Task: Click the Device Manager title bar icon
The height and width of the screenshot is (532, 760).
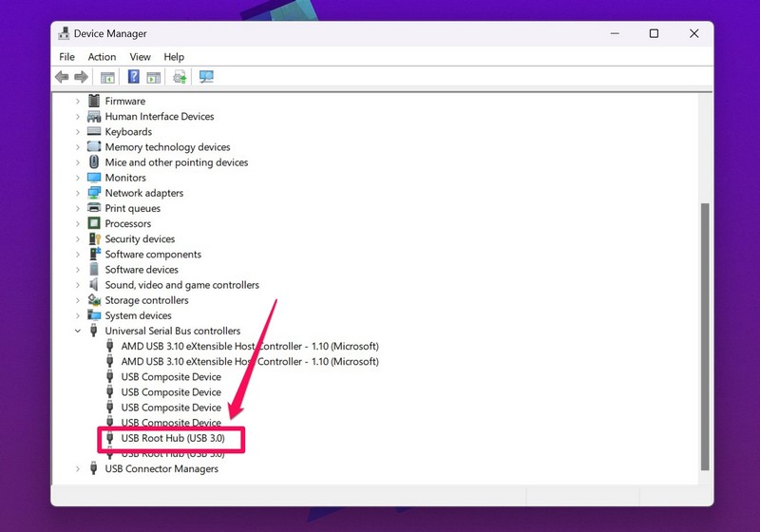Action: [65, 34]
